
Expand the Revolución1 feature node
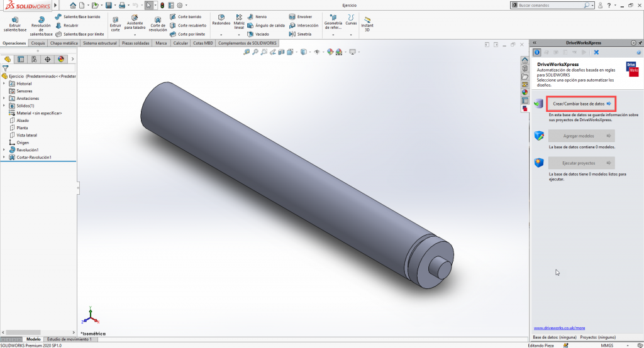pos(4,150)
